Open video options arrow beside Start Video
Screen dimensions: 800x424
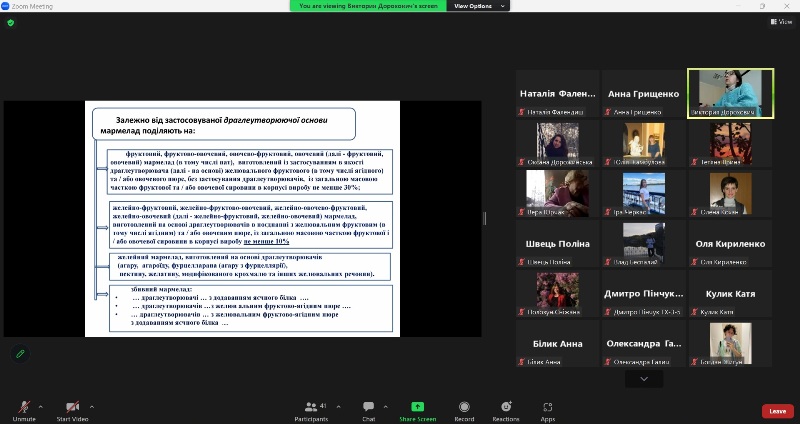pyautogui.click(x=92, y=406)
